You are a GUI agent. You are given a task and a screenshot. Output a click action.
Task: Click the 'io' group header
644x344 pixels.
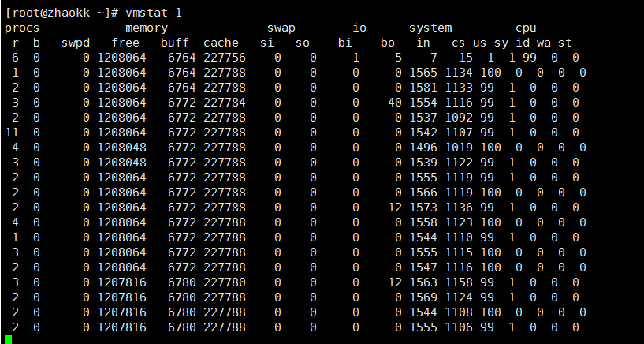(359, 28)
